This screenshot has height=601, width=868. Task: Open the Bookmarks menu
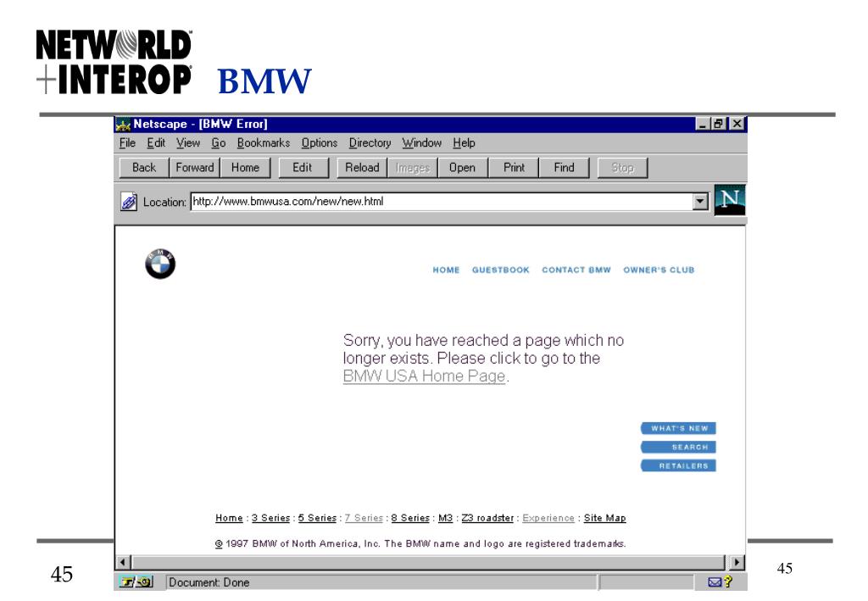tap(264, 142)
